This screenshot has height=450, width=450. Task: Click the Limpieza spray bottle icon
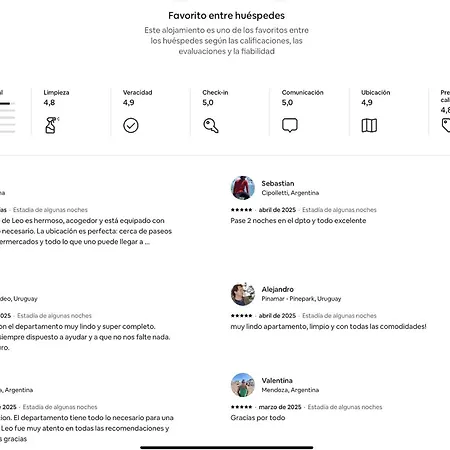coord(52,125)
